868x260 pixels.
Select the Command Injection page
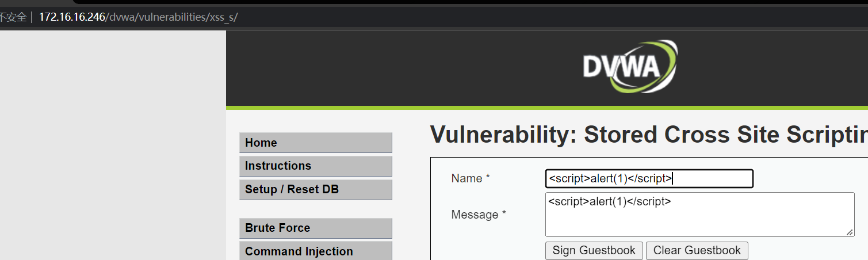(x=315, y=251)
